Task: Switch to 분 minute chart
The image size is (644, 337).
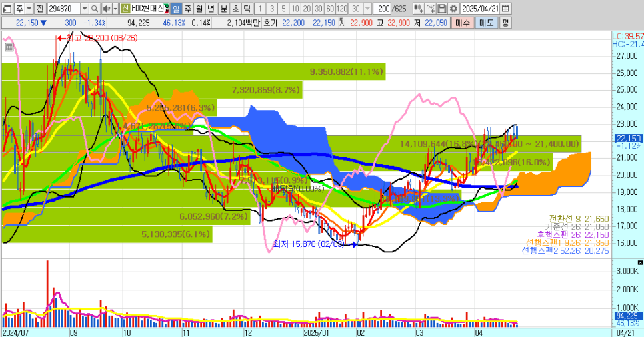Action: pyautogui.click(x=224, y=8)
